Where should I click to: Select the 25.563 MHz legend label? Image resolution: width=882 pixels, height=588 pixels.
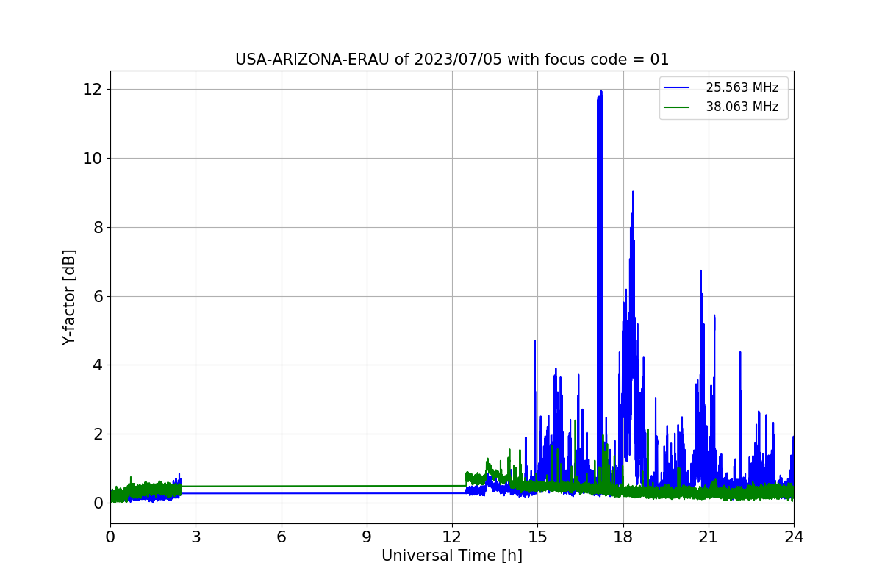coord(742,87)
